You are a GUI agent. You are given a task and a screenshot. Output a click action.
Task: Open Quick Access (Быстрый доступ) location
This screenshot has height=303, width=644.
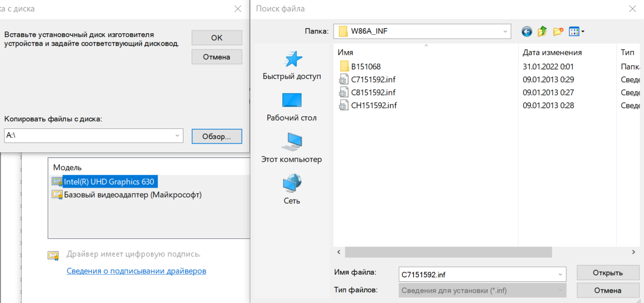point(292,65)
